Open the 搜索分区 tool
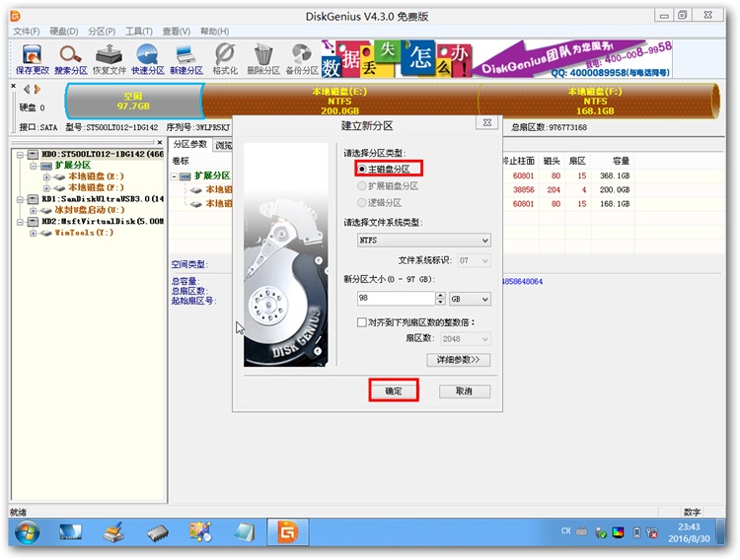740x560 pixels. 70,59
